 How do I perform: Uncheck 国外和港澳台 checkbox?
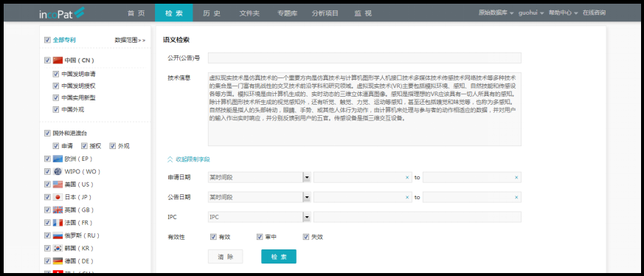(47, 133)
